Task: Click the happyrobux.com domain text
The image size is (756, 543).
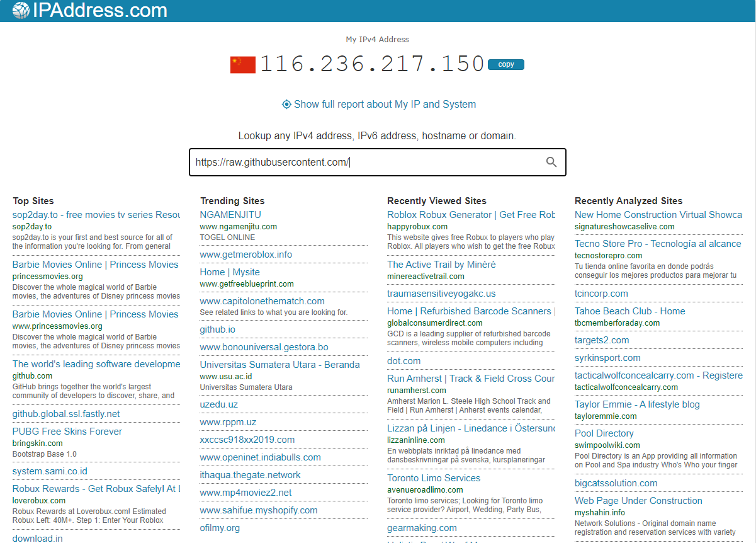Action: pyautogui.click(x=417, y=227)
